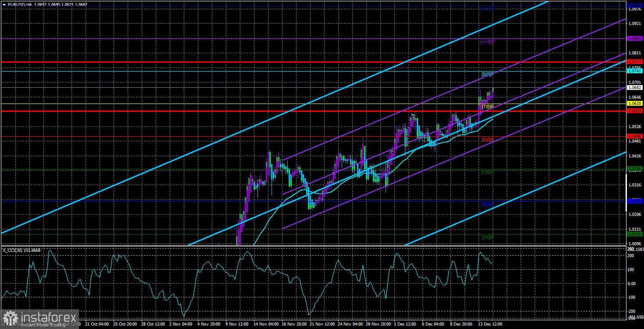Click the 21 Oct 04:00 time label

[97, 324]
